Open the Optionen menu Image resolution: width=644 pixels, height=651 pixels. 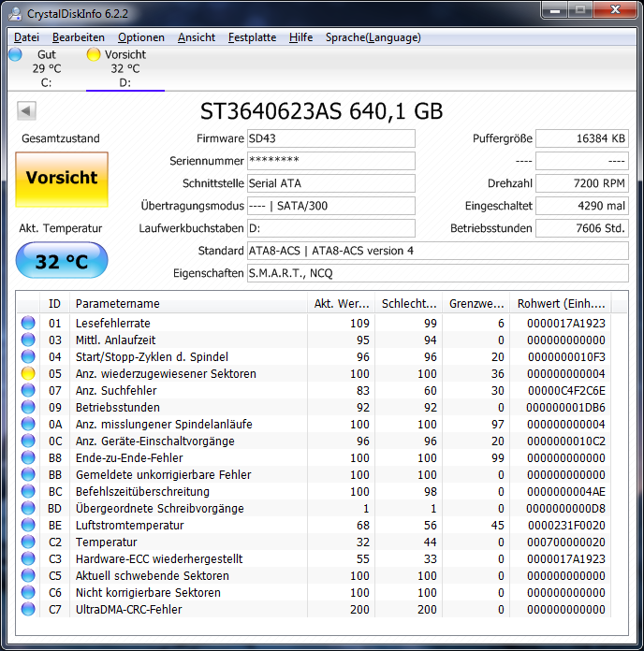(x=140, y=37)
